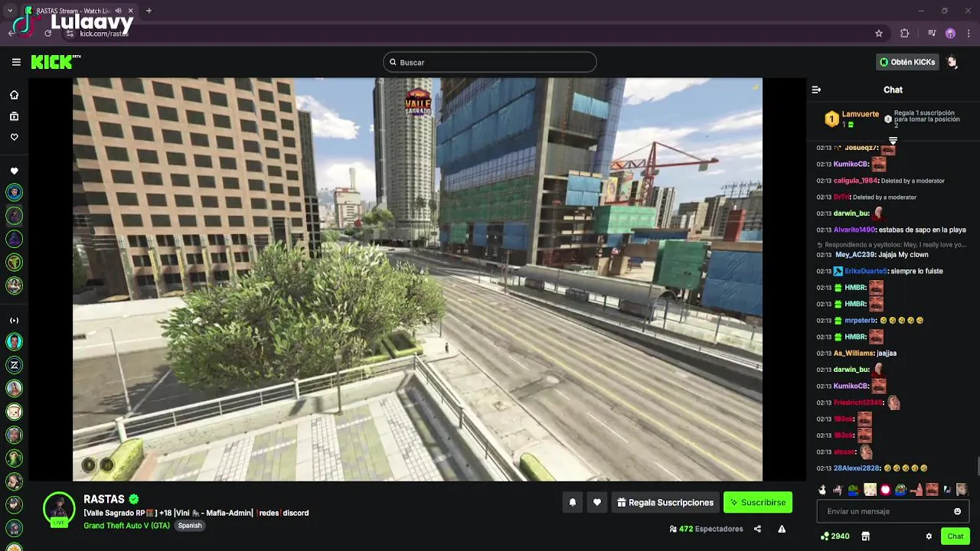Click the Lamvuerte top gifter entry
Image resolution: width=980 pixels, height=551 pixels.
[851, 119]
